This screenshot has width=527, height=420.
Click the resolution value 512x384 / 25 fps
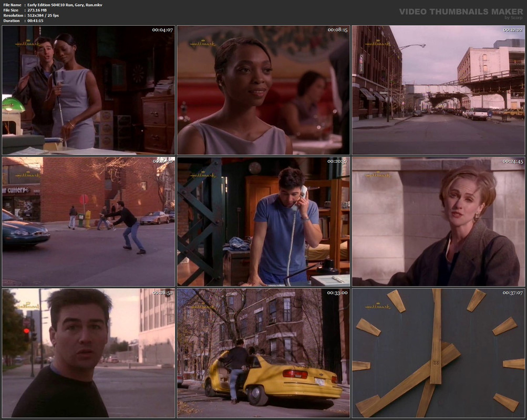pyautogui.click(x=43, y=15)
